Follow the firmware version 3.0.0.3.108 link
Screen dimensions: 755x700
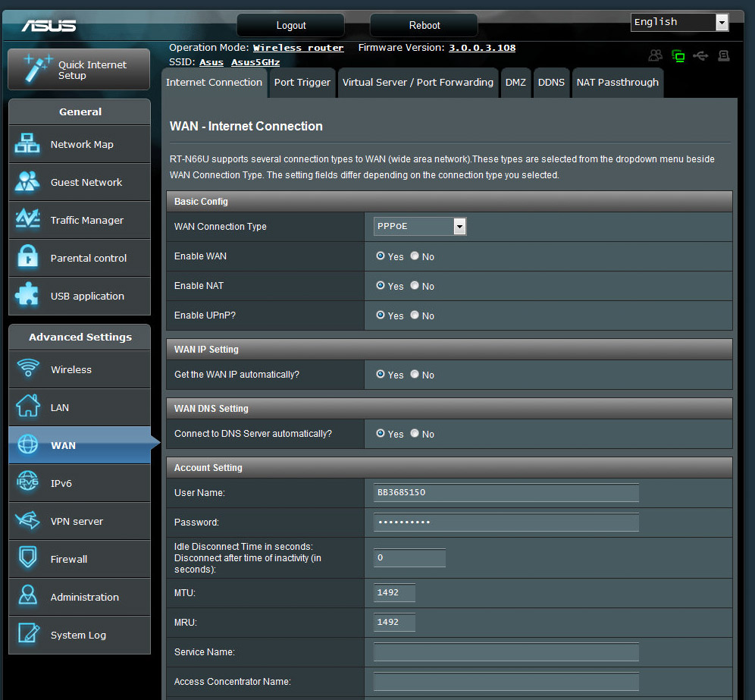coord(481,48)
